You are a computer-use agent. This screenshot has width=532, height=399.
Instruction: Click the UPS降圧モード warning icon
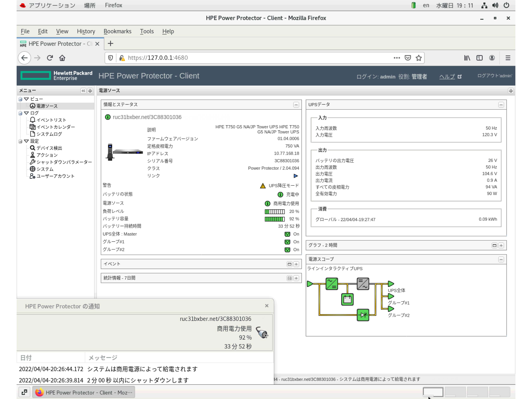(x=263, y=186)
